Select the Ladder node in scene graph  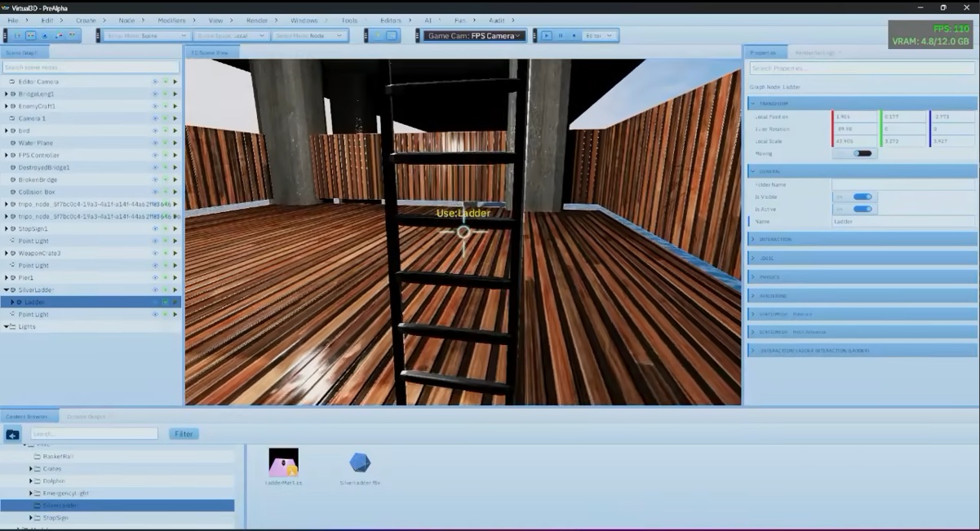pos(91,302)
